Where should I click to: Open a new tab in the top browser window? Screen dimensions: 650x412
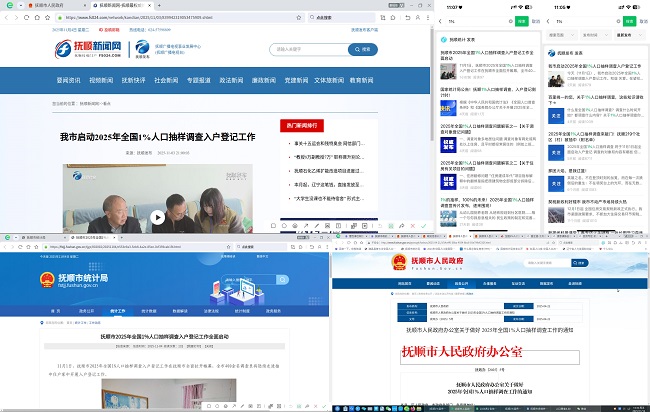(x=159, y=5)
